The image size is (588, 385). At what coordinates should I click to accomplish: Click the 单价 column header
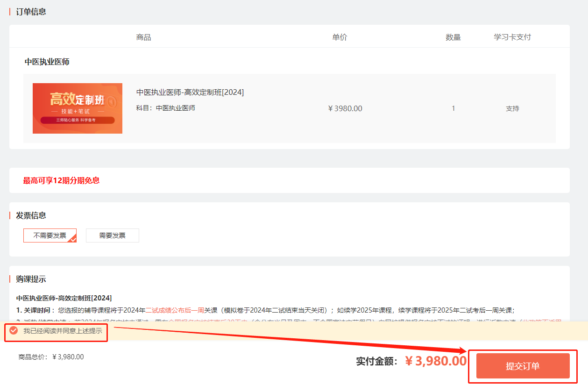tap(340, 37)
